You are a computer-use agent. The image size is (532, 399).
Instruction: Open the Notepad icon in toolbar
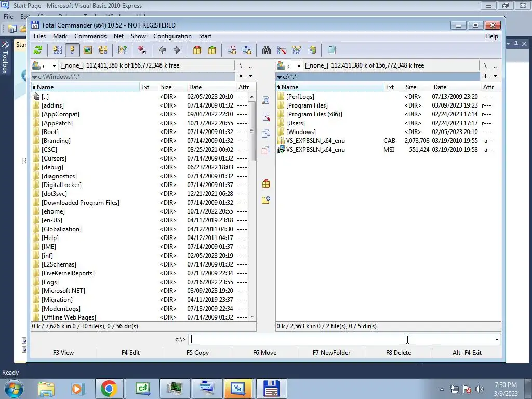[331, 50]
